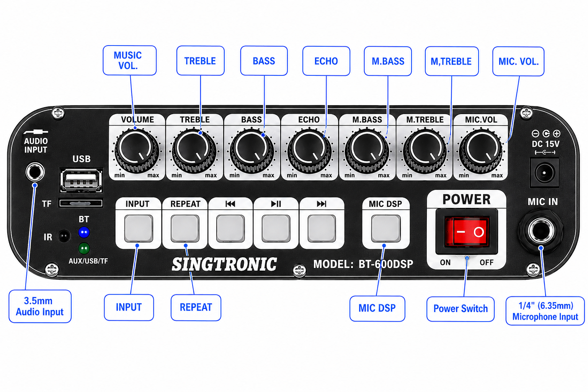Screen dimensions: 588x392
Task: Click the M.TREBLE knob
Action: (x=425, y=150)
